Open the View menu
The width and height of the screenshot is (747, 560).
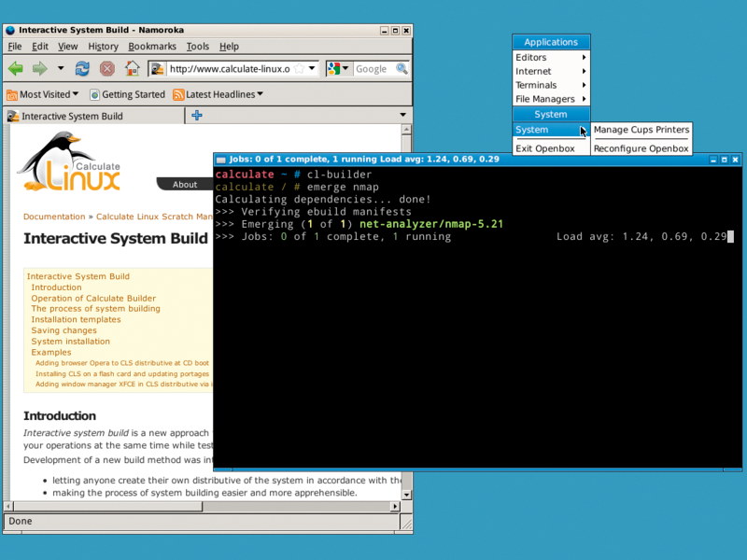pyautogui.click(x=67, y=46)
